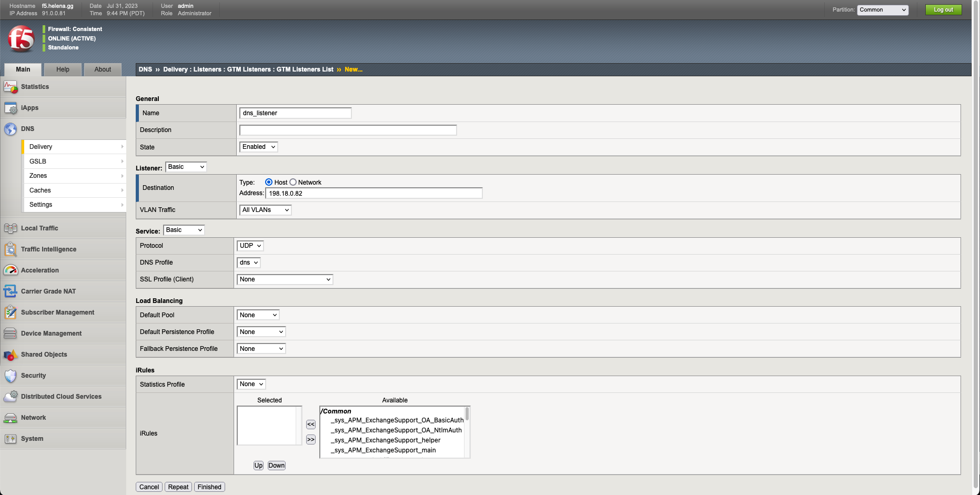
Task: Open the VLAN Traffic dropdown
Action: tap(265, 210)
